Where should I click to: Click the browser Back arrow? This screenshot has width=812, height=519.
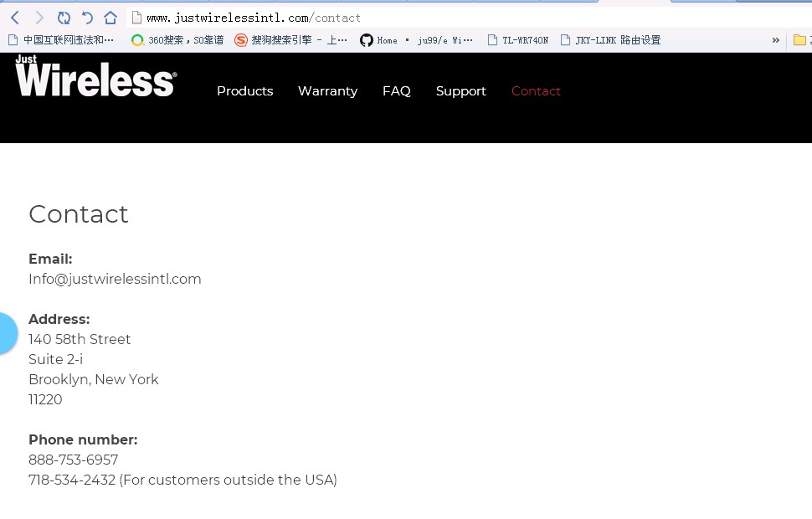coord(15,18)
